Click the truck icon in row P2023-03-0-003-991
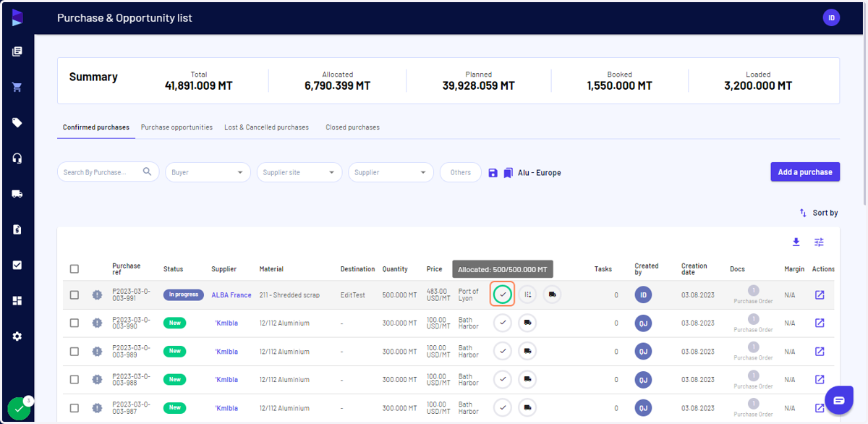The height and width of the screenshot is (424, 868). point(552,294)
